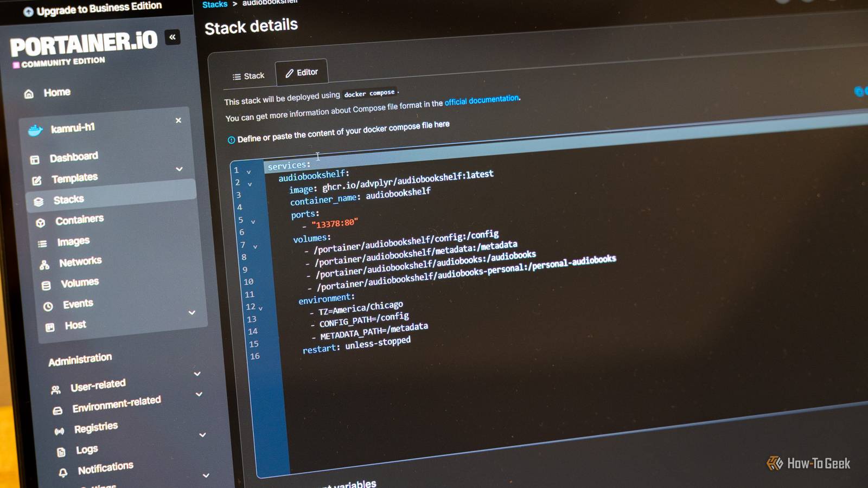Click the container_name: audiobookshelf line
Viewport: 868px width, 488px height.
click(x=360, y=196)
